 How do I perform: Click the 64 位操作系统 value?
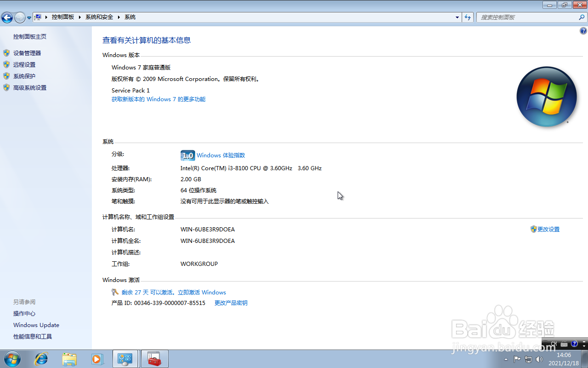point(198,190)
